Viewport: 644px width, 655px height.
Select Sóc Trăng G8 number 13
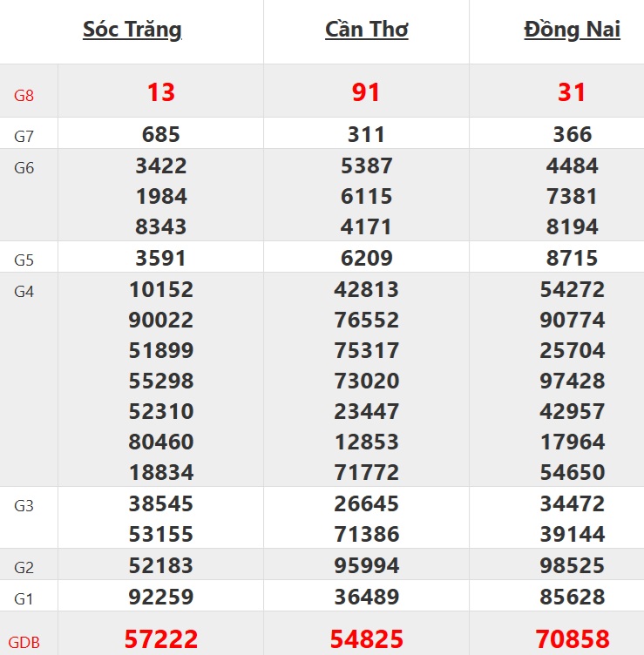[161, 92]
